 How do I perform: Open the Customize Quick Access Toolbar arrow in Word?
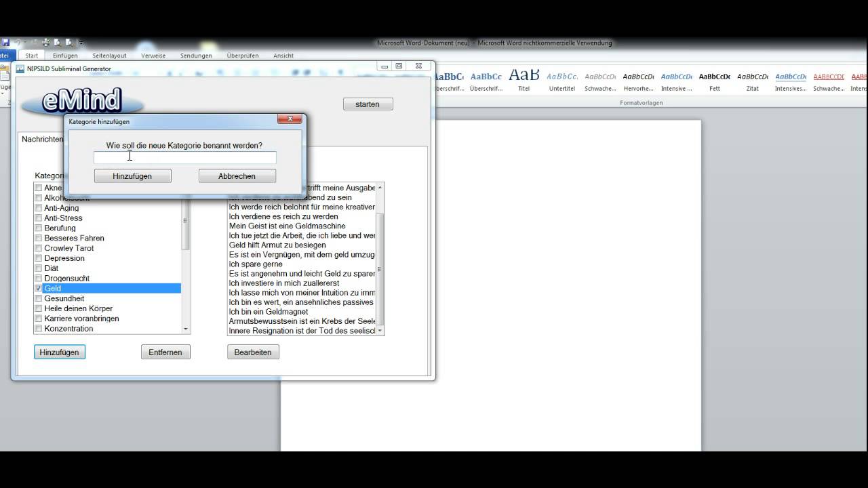81,43
